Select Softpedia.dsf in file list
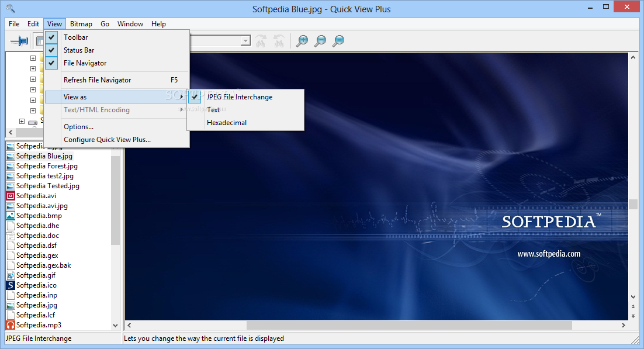Viewport: 644px width, 349px height. coord(37,246)
